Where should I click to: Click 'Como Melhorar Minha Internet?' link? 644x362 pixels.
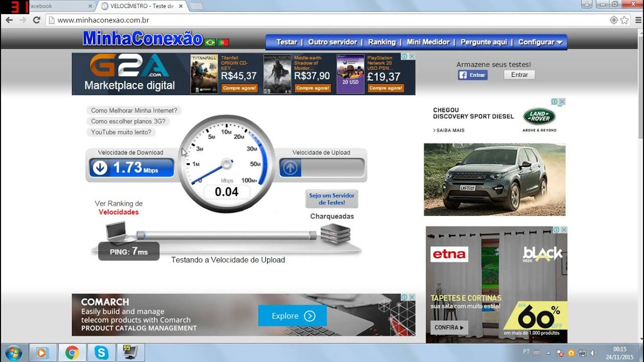[134, 111]
